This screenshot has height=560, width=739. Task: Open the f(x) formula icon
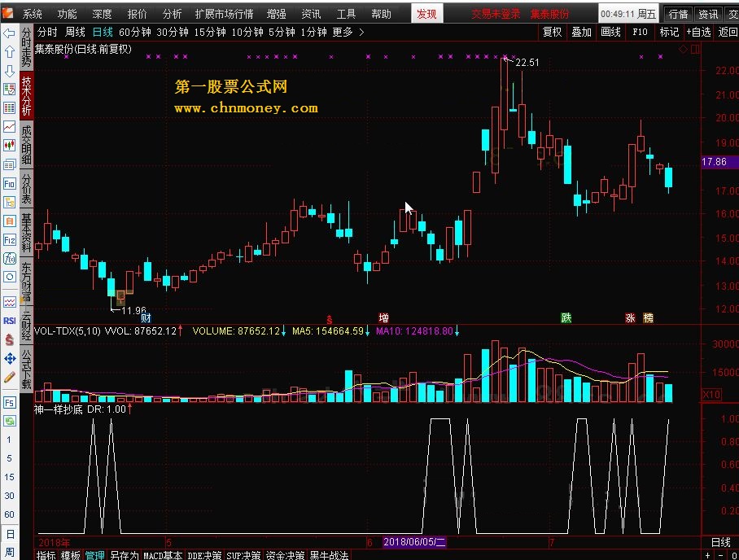pyautogui.click(x=9, y=258)
